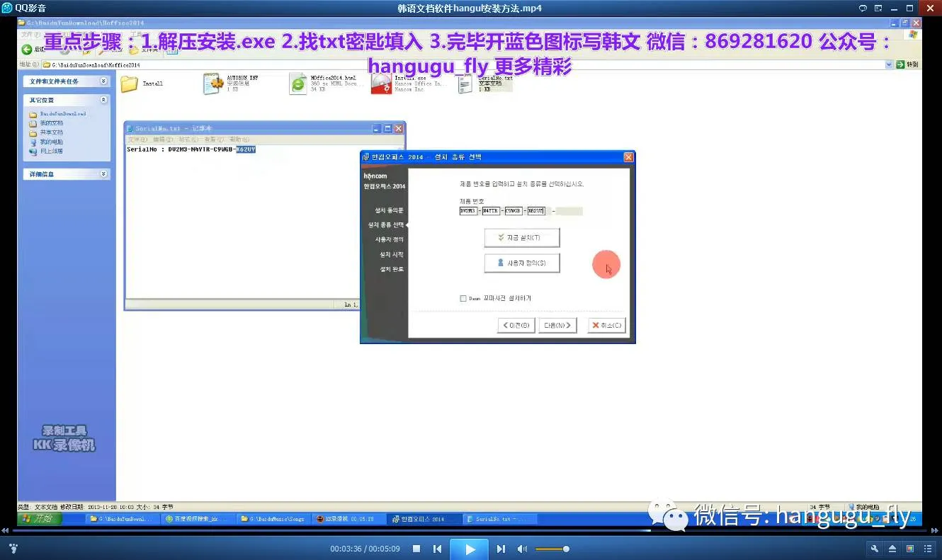The width and height of the screenshot is (942, 560).
Task: Go back with the 이전(B) button
Action: [x=516, y=325]
